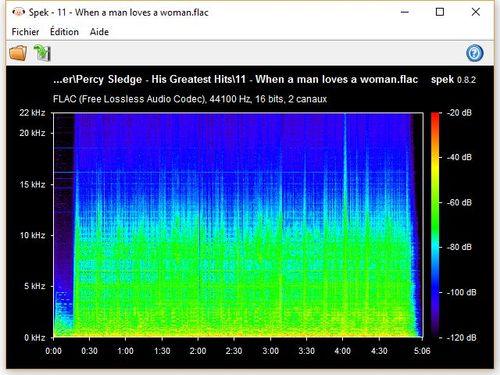Open a file with the folder icon

click(18, 53)
